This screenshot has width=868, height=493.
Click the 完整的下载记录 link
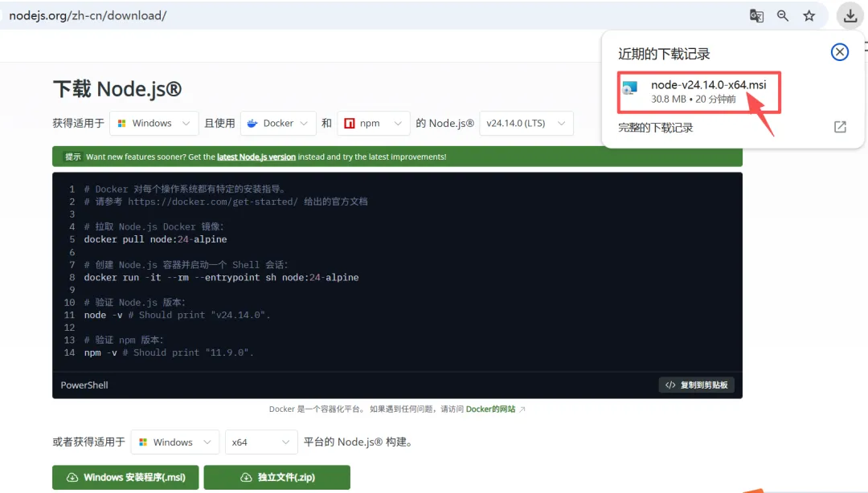(656, 128)
